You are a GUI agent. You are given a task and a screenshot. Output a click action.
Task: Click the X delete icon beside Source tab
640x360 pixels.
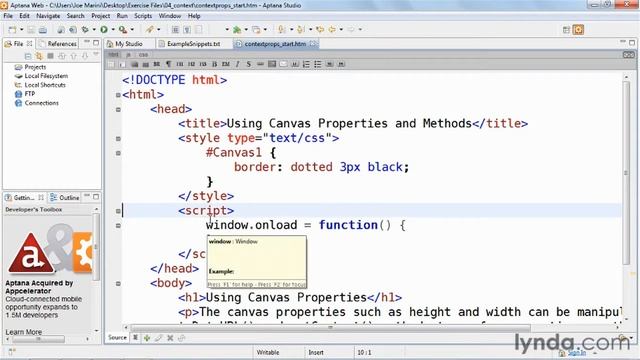pyautogui.click(x=170, y=338)
